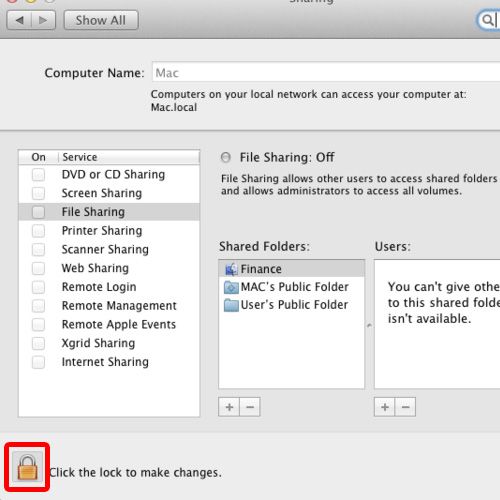The image size is (500, 500).
Task: Click the lock icon to make changes
Action: 27,467
